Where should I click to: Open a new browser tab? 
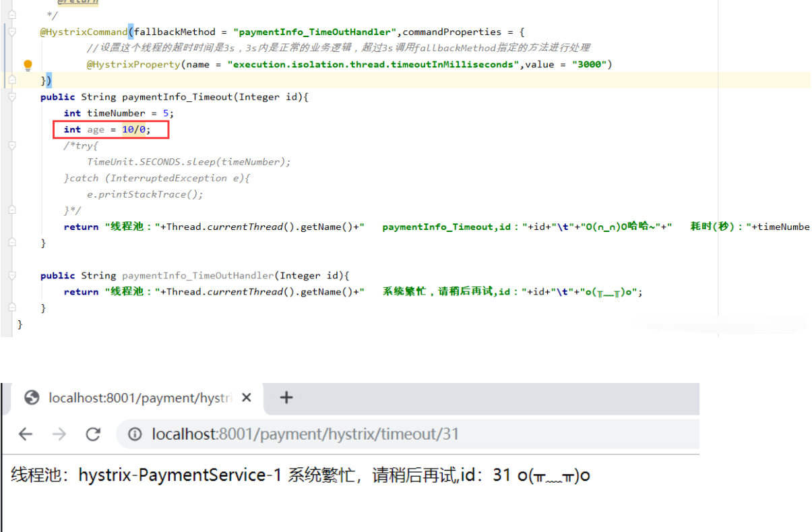point(286,398)
